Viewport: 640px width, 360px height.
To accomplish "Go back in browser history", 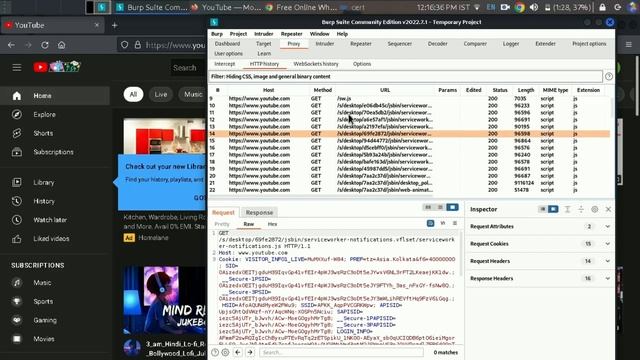I will pyautogui.click(x=11, y=45).
